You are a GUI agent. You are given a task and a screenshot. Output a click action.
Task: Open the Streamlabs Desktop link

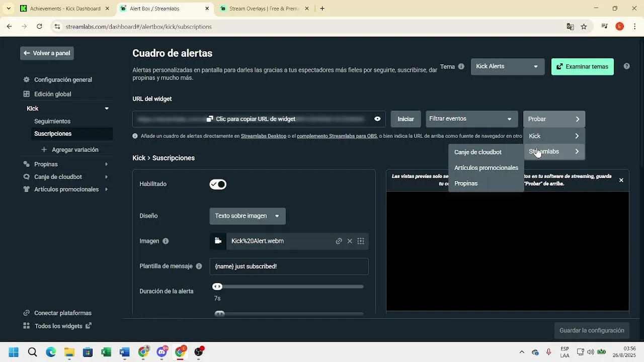point(263,136)
